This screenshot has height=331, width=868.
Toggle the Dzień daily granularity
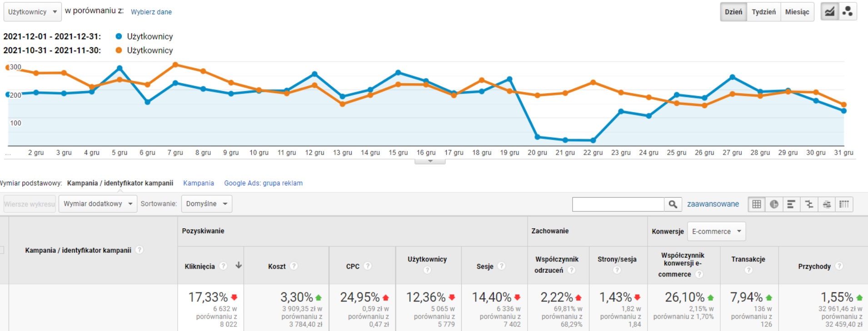(x=733, y=12)
